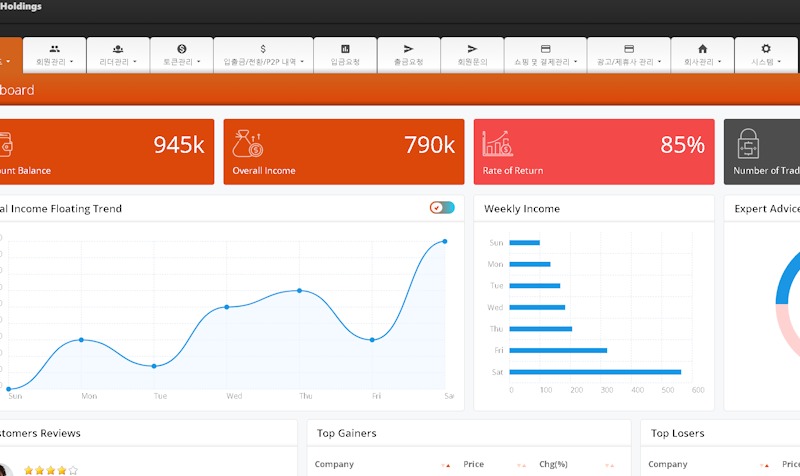
Task: Click the 시스템 gear icon
Action: pos(766,48)
